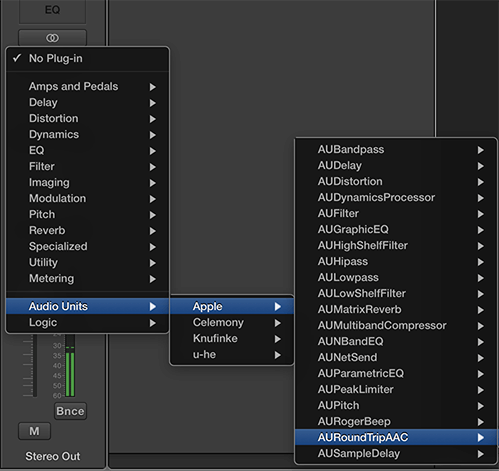Click arrow icon next to Knufinke
Image resolution: width=499 pixels, height=471 pixels.
coord(277,339)
